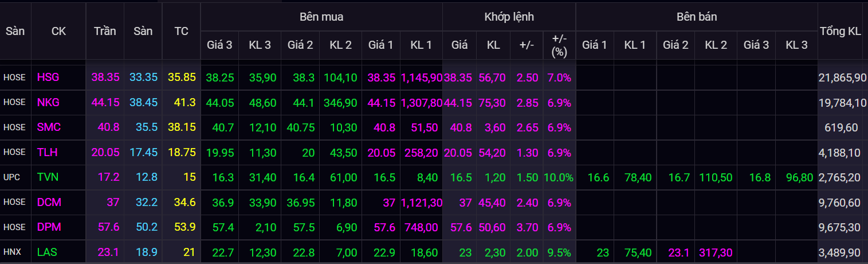The image size is (868, 264).
Task: Click LAS total volume 3,489,90
Action: [x=839, y=252]
